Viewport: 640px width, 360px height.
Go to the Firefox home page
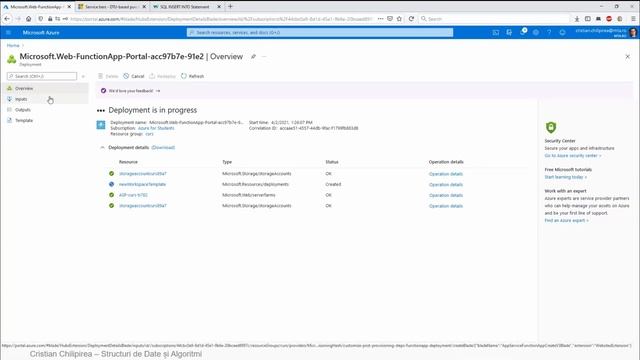coord(29,19)
